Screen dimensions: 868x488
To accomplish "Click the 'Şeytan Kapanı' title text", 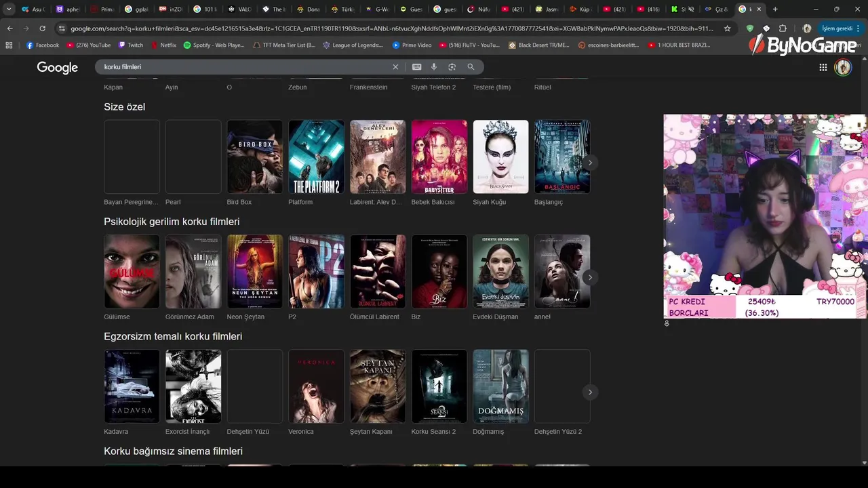I will click(x=371, y=431).
